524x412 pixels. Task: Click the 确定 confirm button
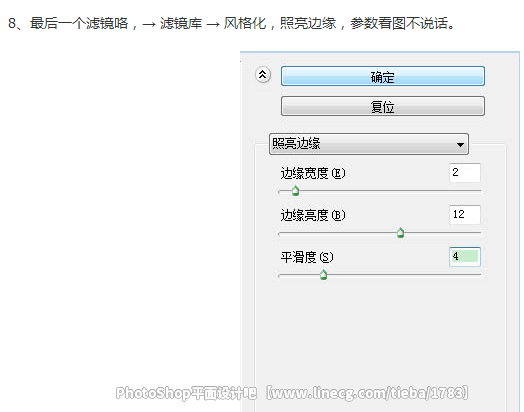click(383, 76)
